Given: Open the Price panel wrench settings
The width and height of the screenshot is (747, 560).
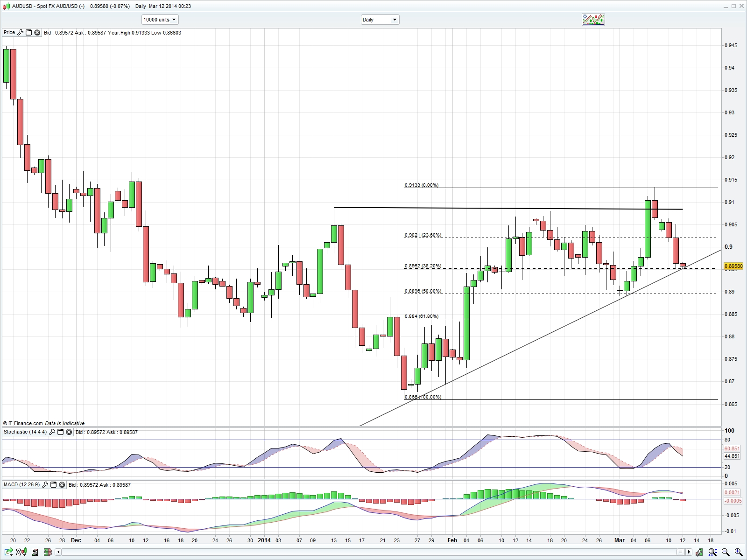Looking at the screenshot, I should [x=20, y=33].
